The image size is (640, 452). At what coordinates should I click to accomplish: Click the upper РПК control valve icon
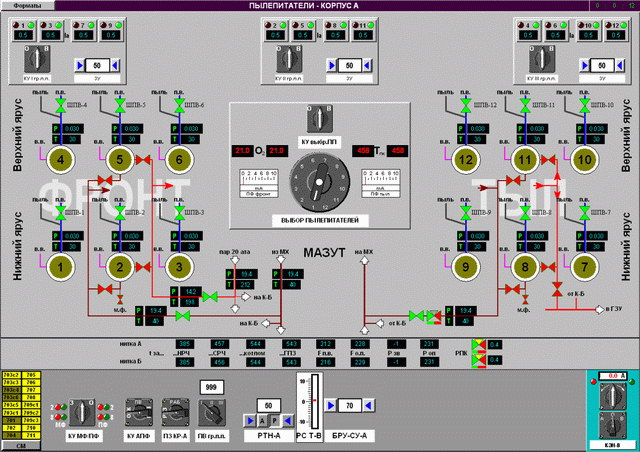tap(478, 345)
